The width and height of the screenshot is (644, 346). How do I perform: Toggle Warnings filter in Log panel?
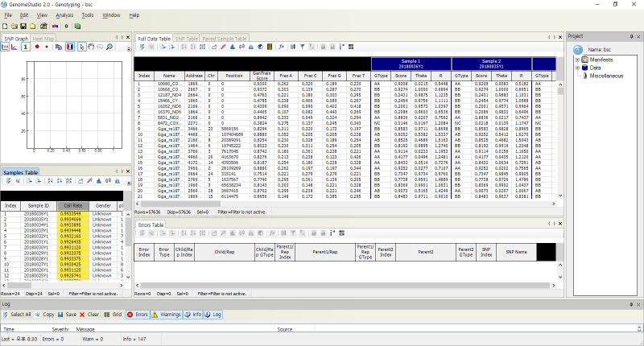point(167,315)
